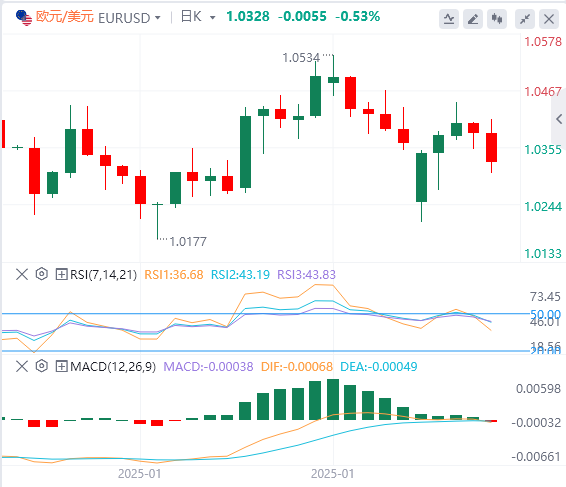Open the EURUSD symbol dropdown arrow
566x487 pixels.
pos(157,18)
